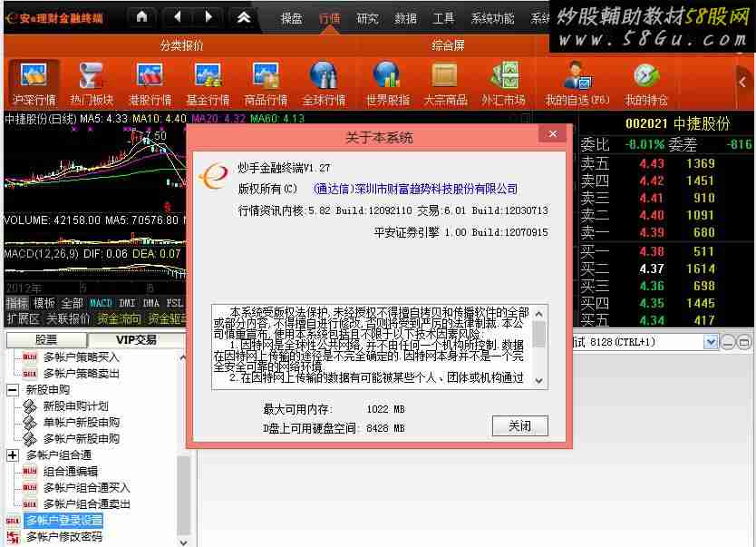The image size is (756, 547).
Task: Collapse the ribbon with the double-chevron up icon
Action: 244,18
